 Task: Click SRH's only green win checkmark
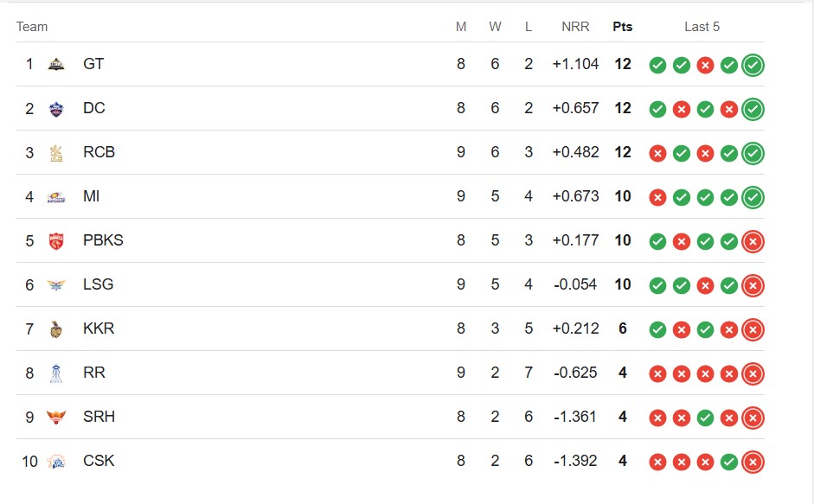[705, 418]
